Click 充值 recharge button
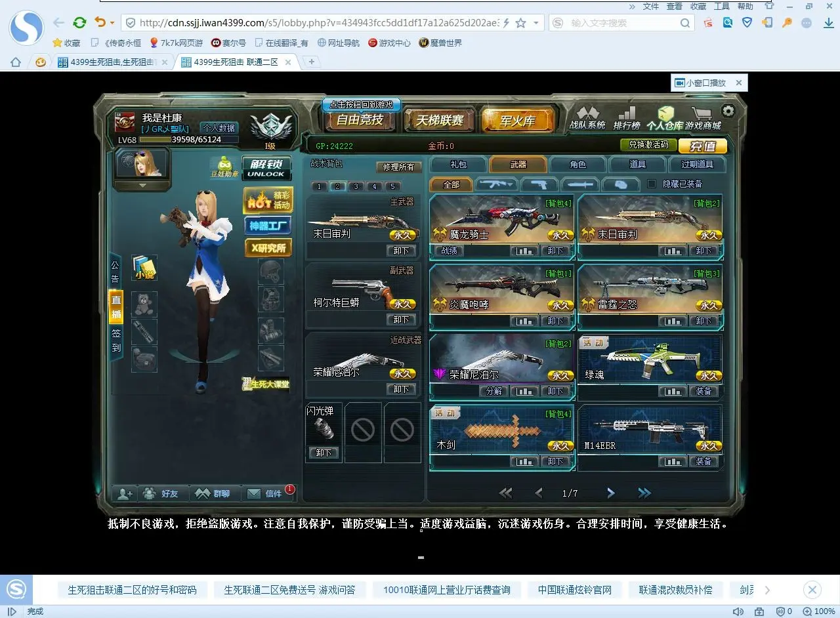This screenshot has height=618, width=840. point(703,146)
